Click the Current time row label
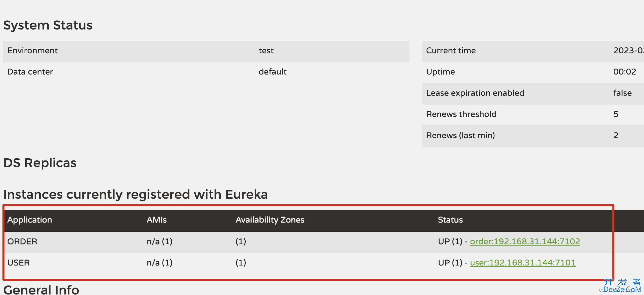 (451, 50)
